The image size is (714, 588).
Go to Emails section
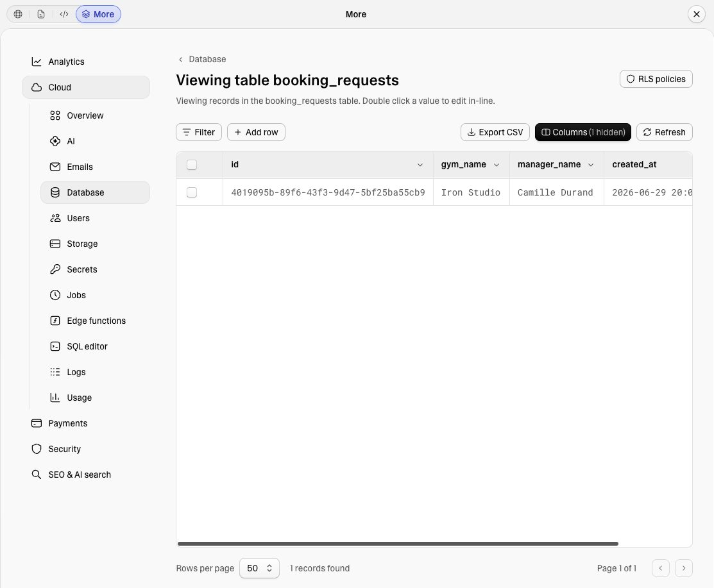click(95, 167)
